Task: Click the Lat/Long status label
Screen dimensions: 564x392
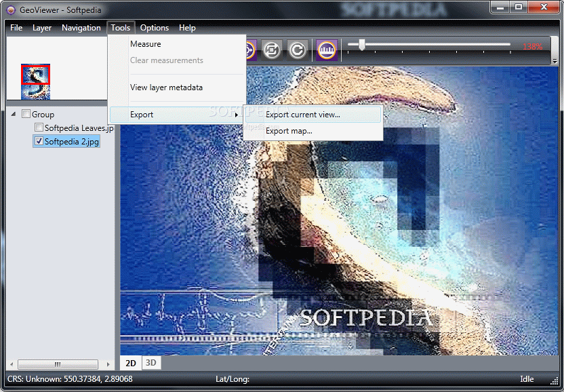Action: tap(233, 379)
